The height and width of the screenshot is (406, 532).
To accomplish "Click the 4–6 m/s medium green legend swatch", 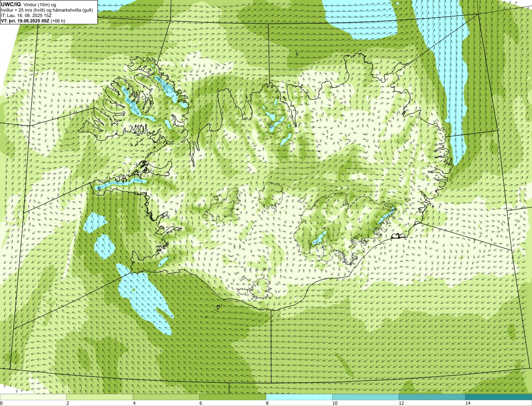I will [x=166, y=397].
